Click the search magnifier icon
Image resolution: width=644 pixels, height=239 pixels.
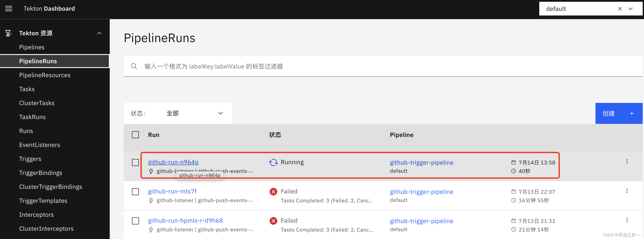click(134, 66)
